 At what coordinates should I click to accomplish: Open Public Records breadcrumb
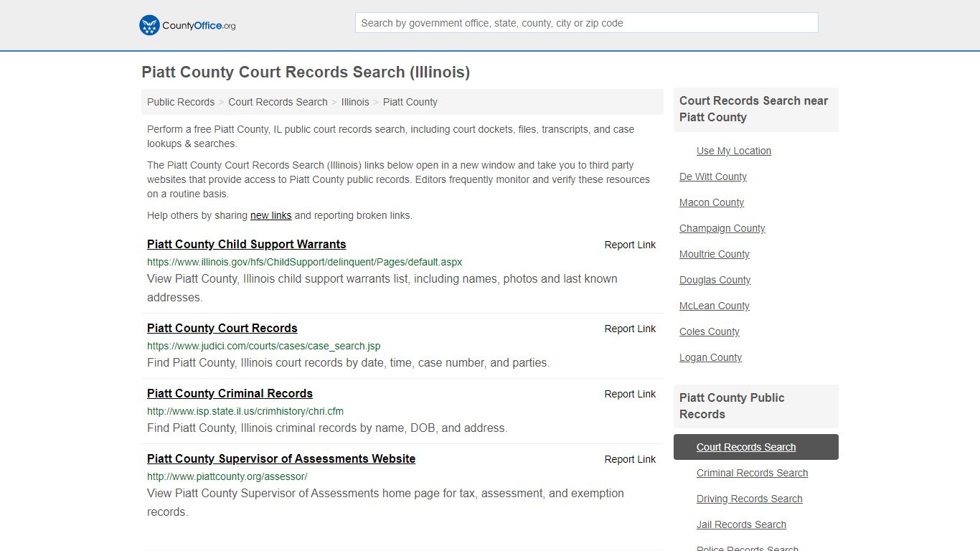coord(181,102)
